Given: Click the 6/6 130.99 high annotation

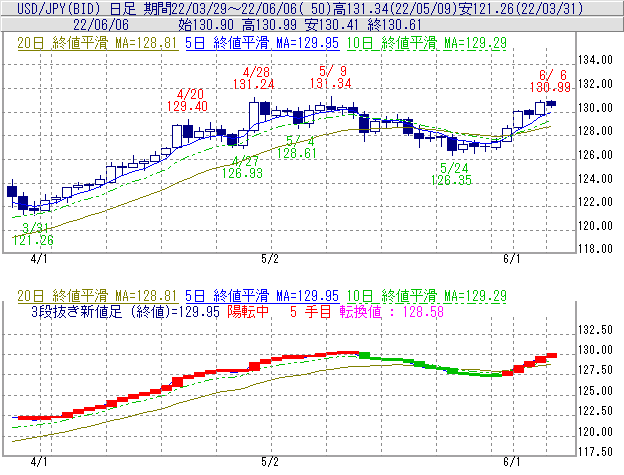Looking at the screenshot, I should (x=550, y=81).
